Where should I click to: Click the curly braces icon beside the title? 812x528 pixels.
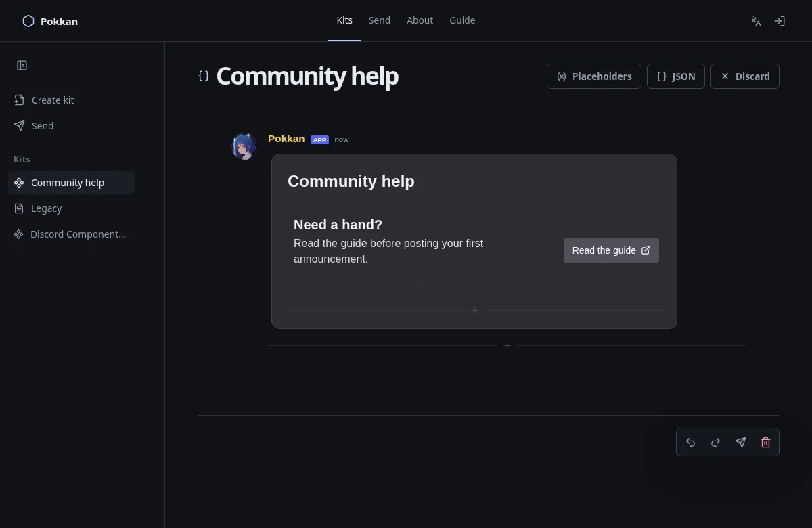(x=203, y=76)
